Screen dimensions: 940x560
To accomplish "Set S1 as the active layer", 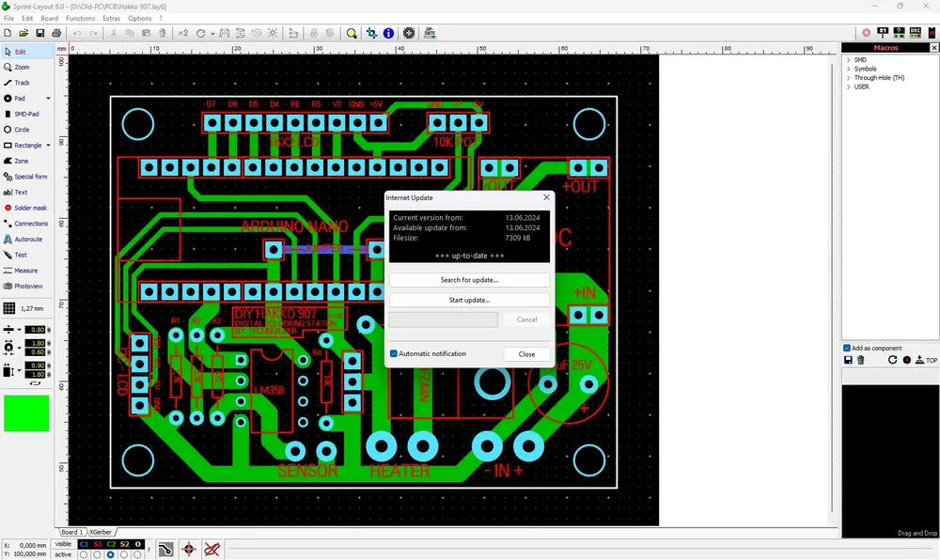I will coord(97,554).
